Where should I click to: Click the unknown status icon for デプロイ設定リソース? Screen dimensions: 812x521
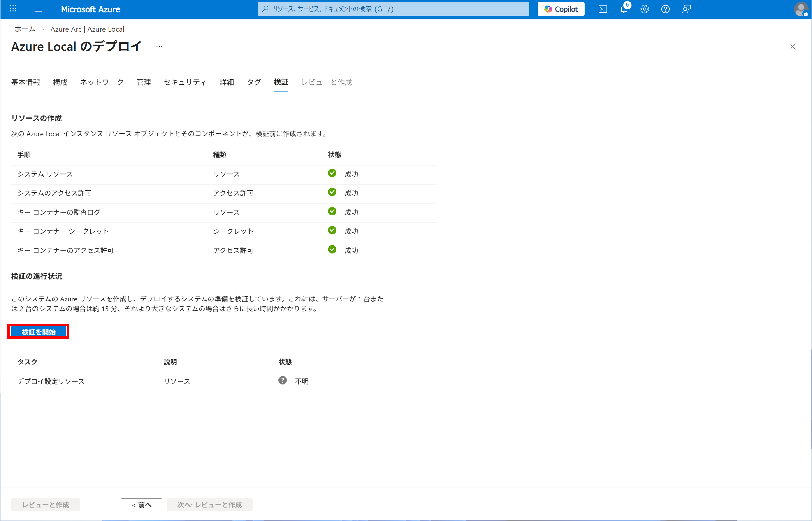pyautogui.click(x=283, y=380)
